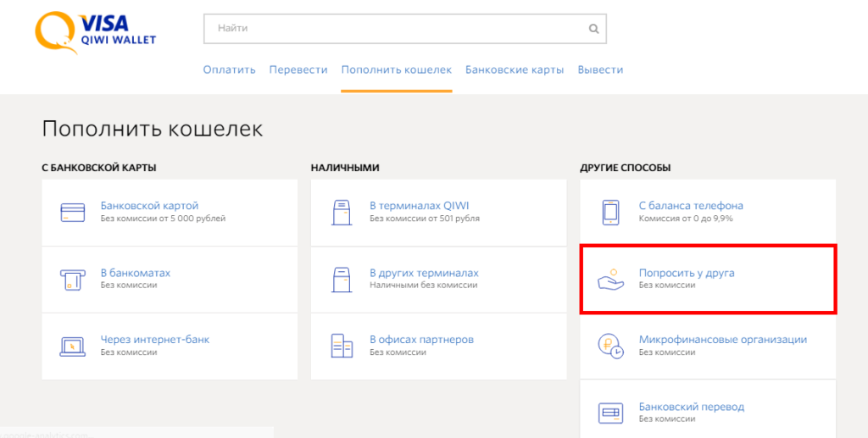The height and width of the screenshot is (438, 868).
Task: Open the Попросить у друга link
Action: (x=687, y=273)
